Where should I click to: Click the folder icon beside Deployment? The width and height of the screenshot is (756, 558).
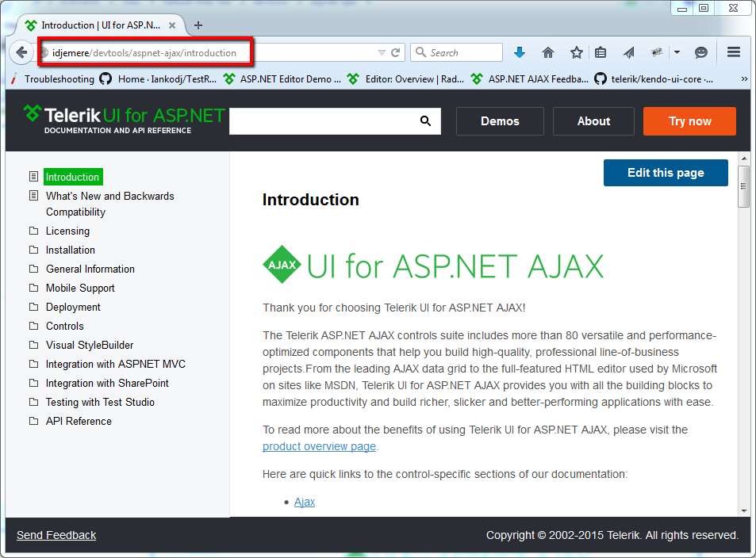[34, 307]
